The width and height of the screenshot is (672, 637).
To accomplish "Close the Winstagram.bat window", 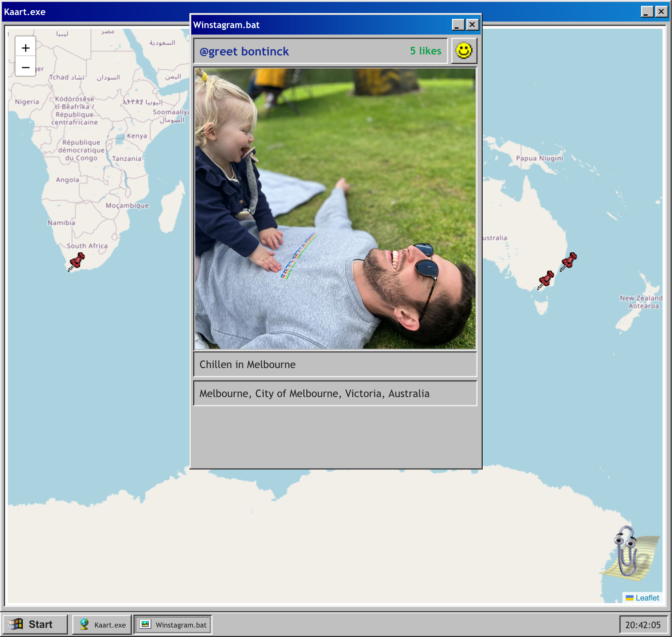I will 472,25.
